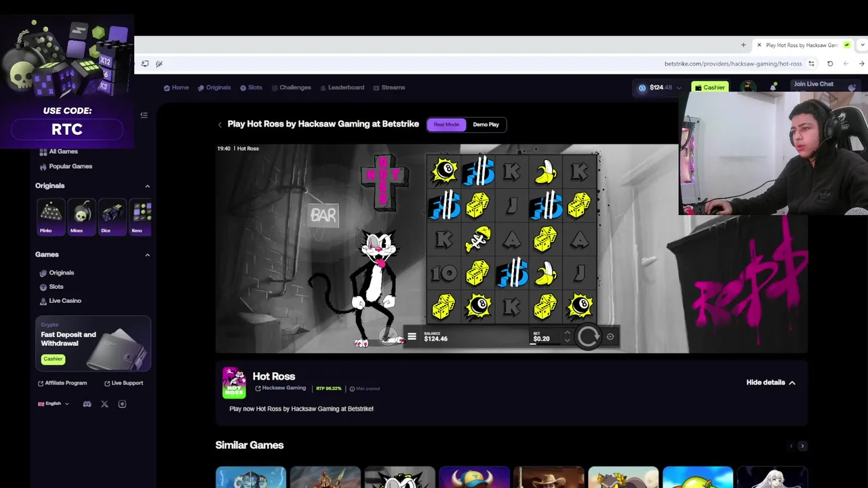The image size is (868, 488).
Task: Open Live Casino in sidebar
Action: tap(60, 301)
